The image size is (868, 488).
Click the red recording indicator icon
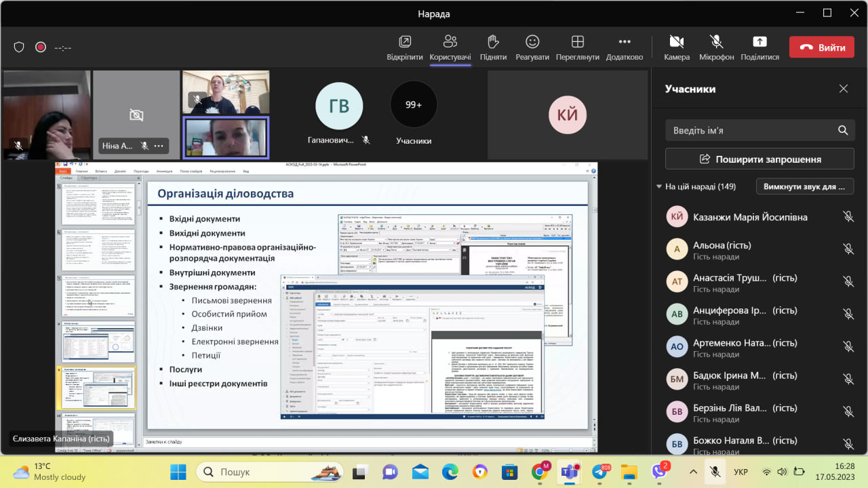click(x=41, y=47)
